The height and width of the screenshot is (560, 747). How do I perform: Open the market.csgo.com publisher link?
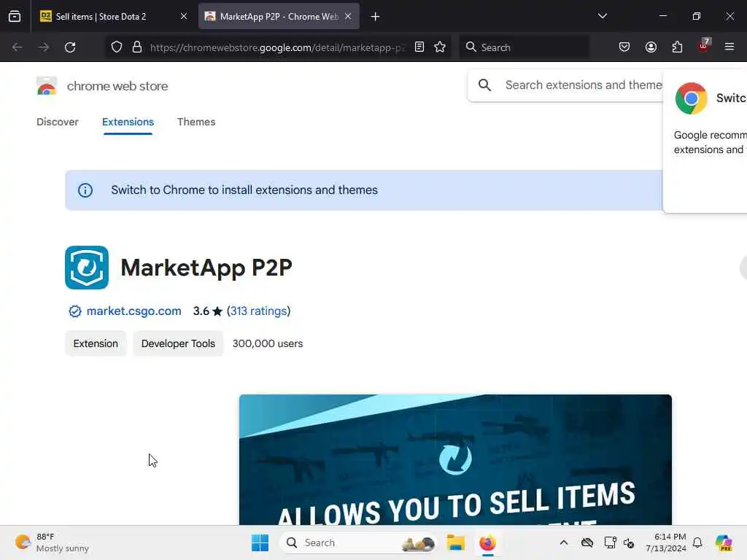134,311
